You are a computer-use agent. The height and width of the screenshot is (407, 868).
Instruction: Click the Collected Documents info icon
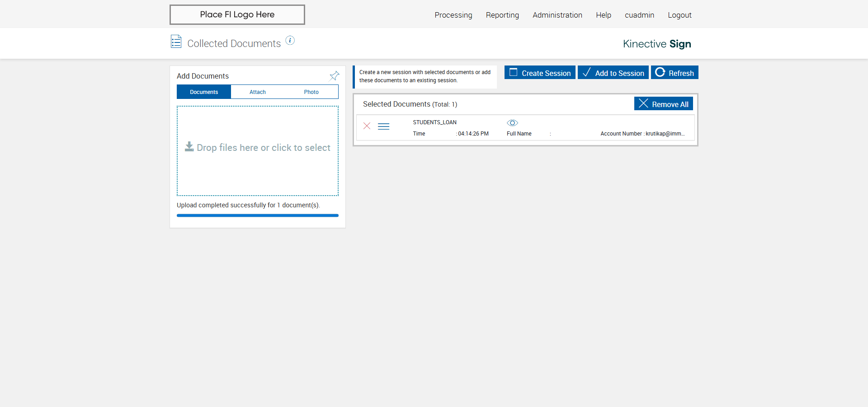tap(290, 41)
